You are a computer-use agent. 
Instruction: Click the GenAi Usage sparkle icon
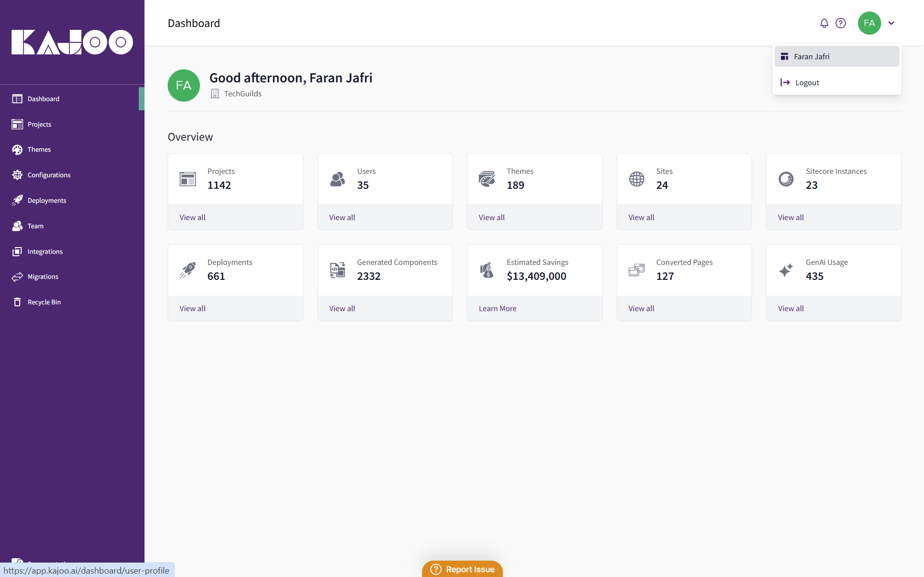(786, 270)
